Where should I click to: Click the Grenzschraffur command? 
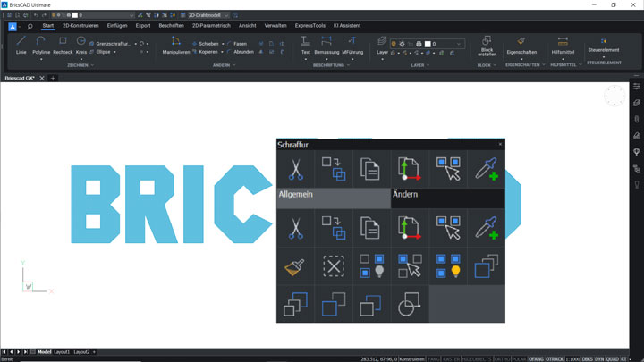click(x=110, y=44)
